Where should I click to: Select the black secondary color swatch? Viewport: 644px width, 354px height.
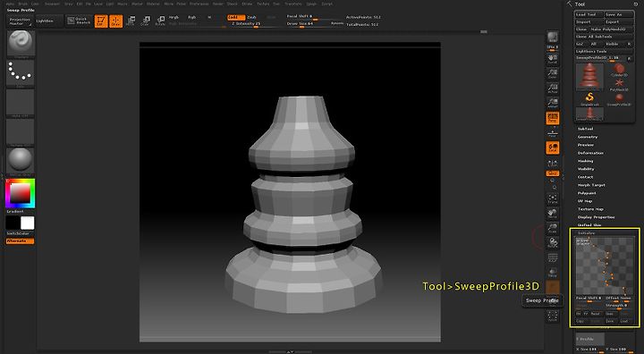[x=13, y=223]
